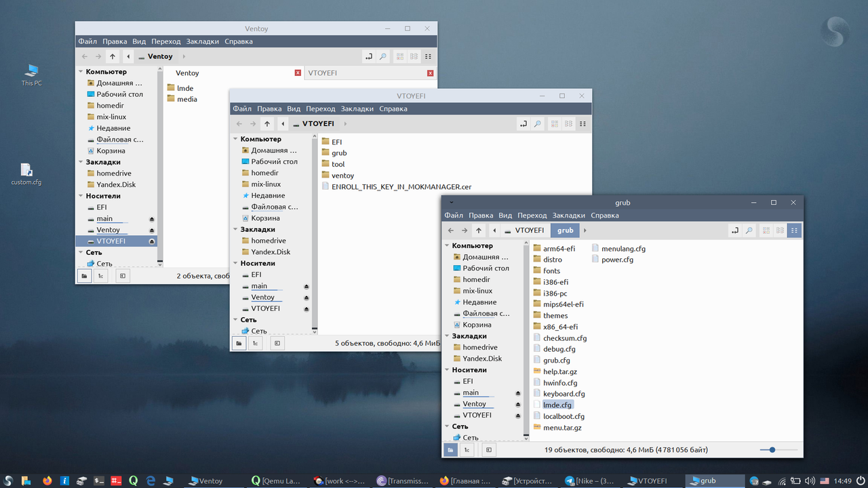
Task: Collapse Сеть section in grub window sidebar
Action: coord(447,426)
